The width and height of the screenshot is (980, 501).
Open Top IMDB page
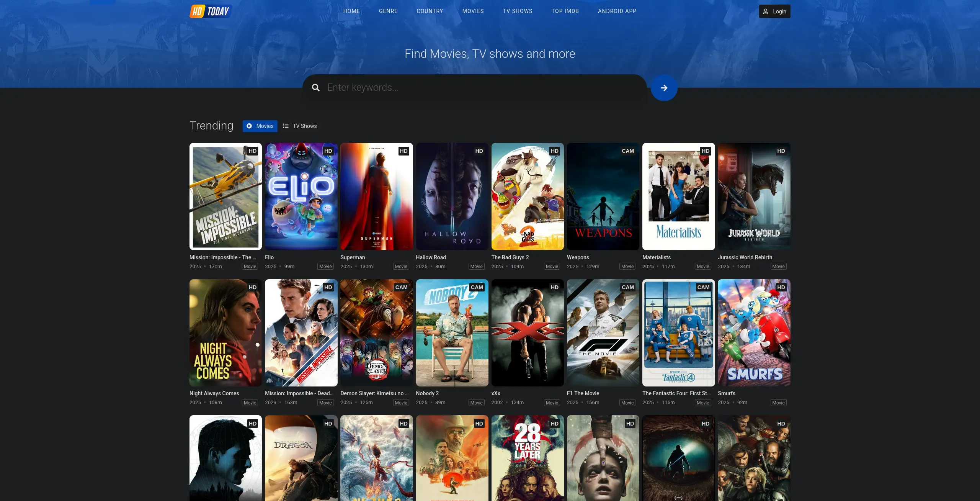pos(565,11)
